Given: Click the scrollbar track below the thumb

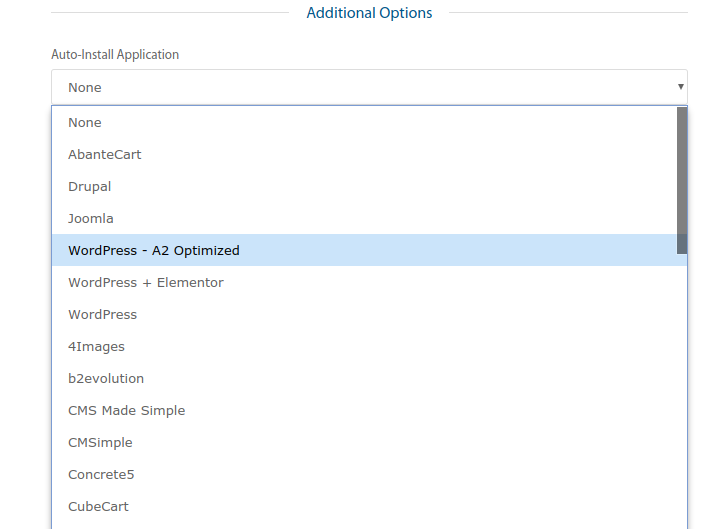Looking at the screenshot, I should 682,400.
